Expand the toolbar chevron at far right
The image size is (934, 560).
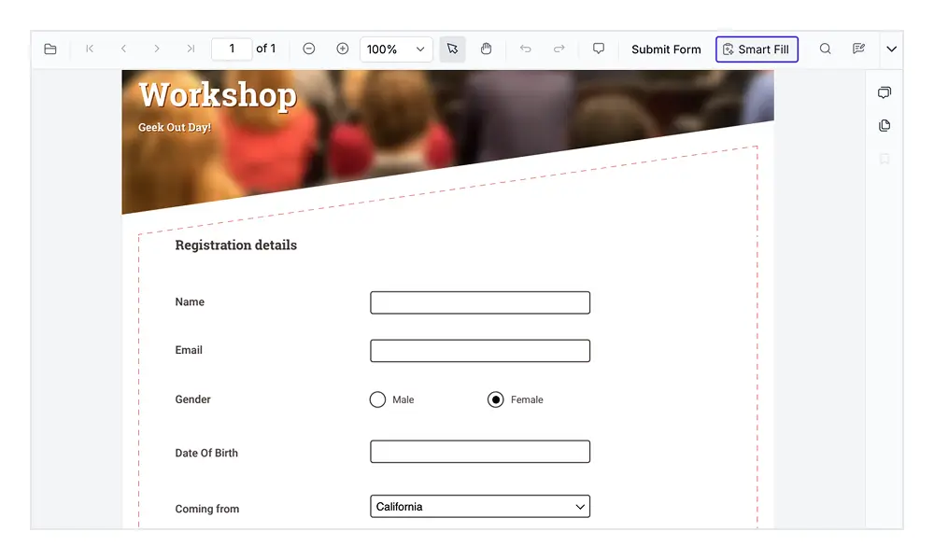point(891,49)
